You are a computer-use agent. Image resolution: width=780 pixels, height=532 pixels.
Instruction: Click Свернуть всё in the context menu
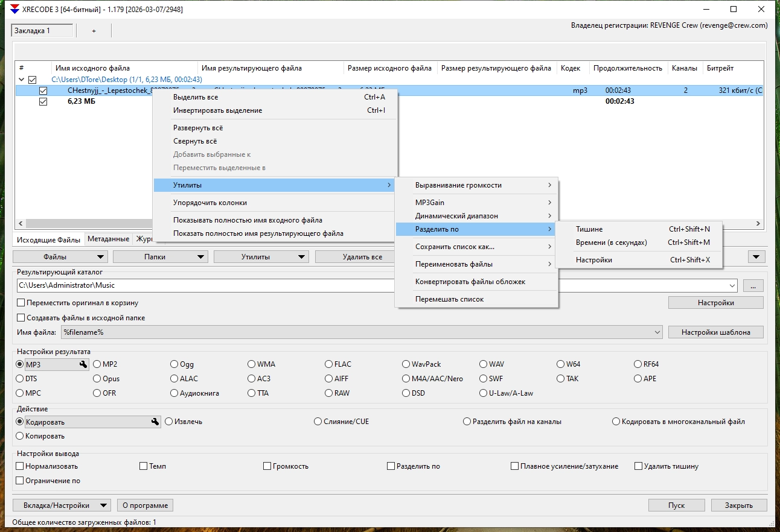[x=275, y=141]
